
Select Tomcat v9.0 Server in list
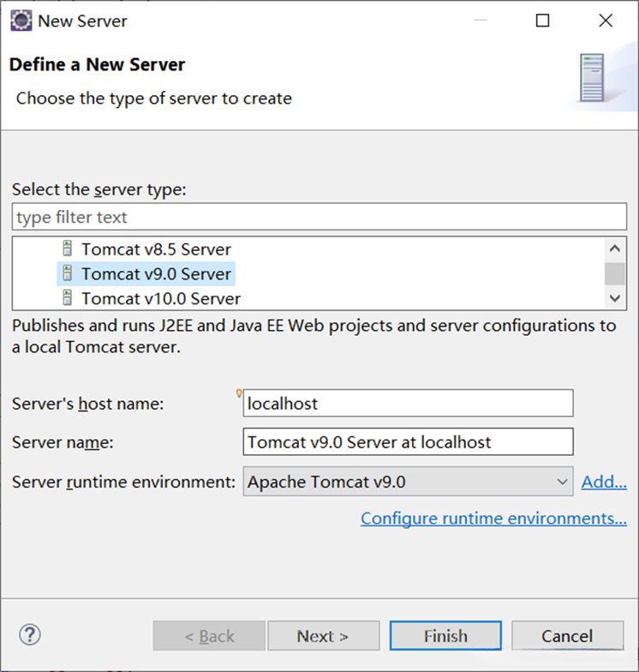(x=146, y=274)
